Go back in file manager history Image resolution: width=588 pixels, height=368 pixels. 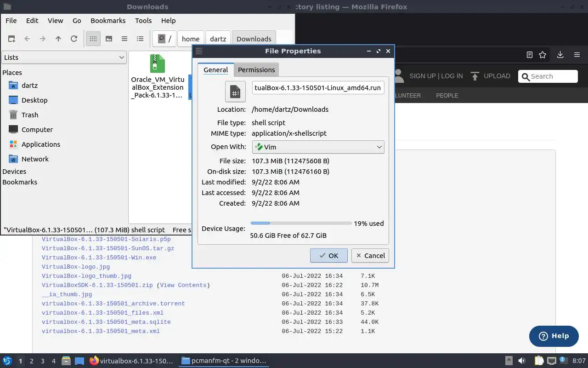coord(27,39)
